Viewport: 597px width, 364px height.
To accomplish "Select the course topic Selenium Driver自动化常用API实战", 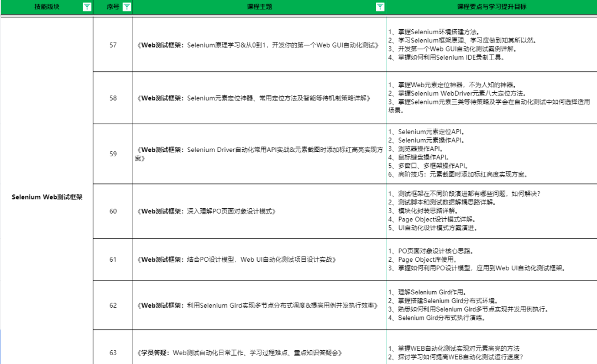I will [x=259, y=154].
